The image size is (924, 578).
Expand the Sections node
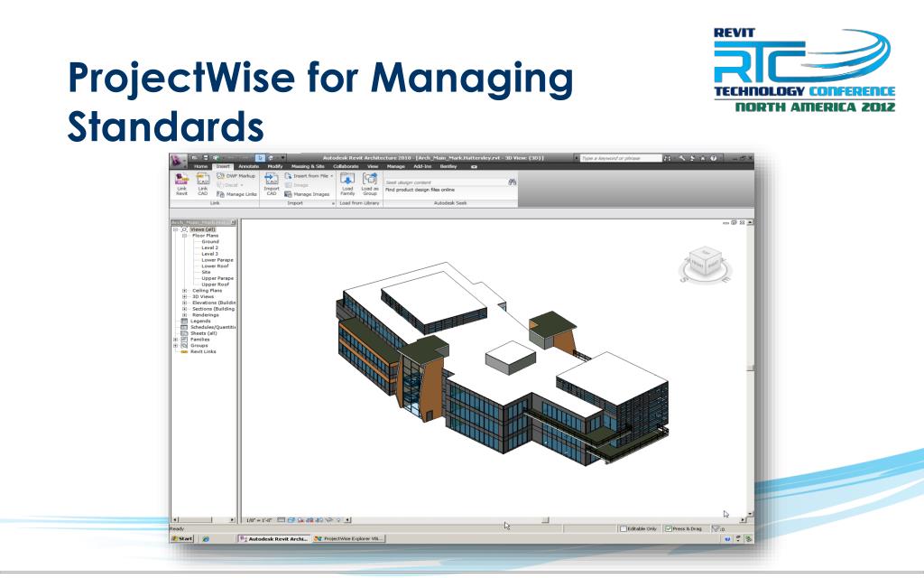[x=184, y=309]
